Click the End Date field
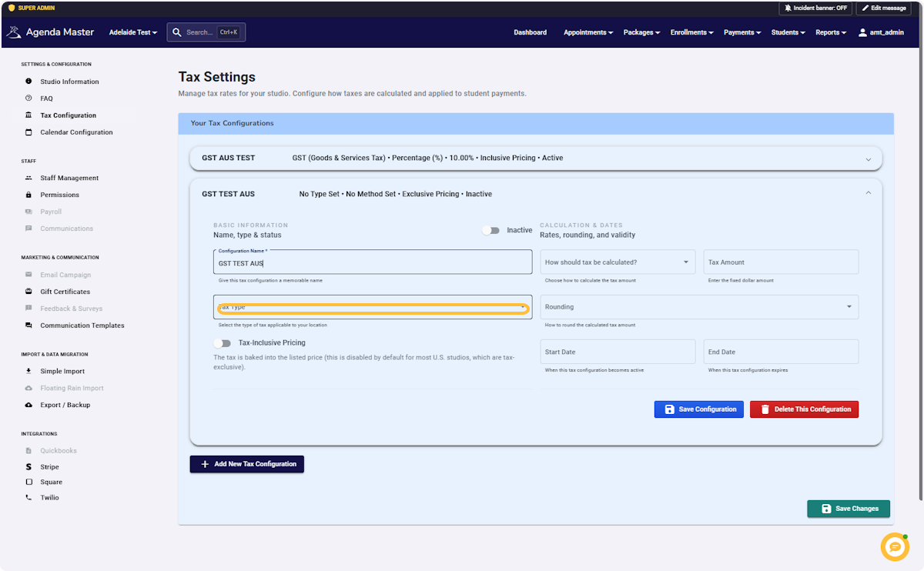The width and height of the screenshot is (924, 571). pos(781,352)
